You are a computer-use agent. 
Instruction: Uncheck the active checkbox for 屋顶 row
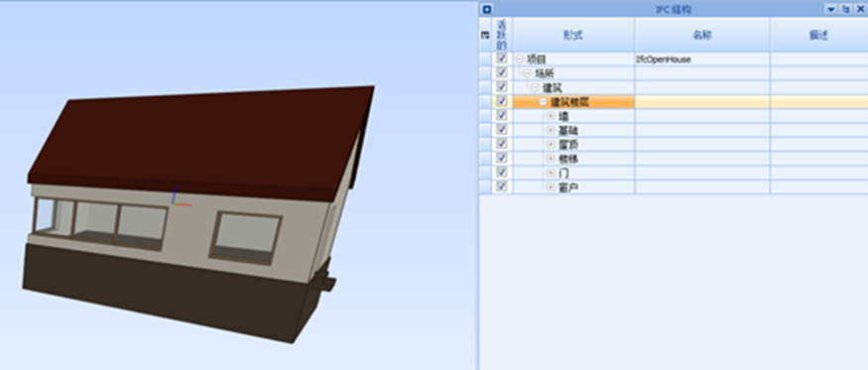coord(502,144)
